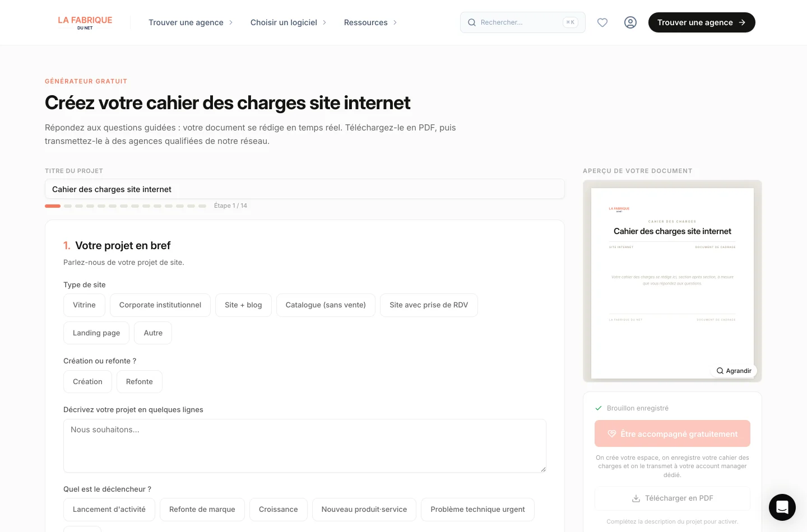
Task: Click the La Fabrique du Net logo
Action: [x=85, y=22]
